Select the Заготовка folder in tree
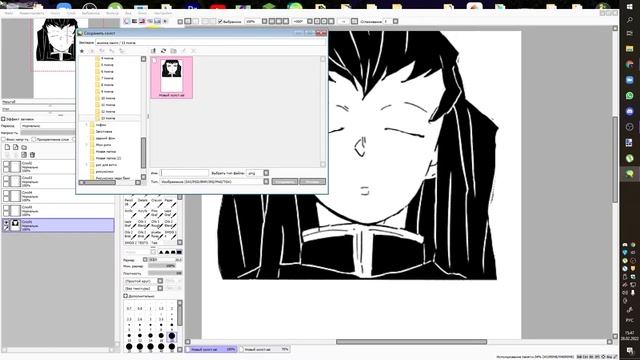This screenshot has width=640, height=360. coord(104,132)
